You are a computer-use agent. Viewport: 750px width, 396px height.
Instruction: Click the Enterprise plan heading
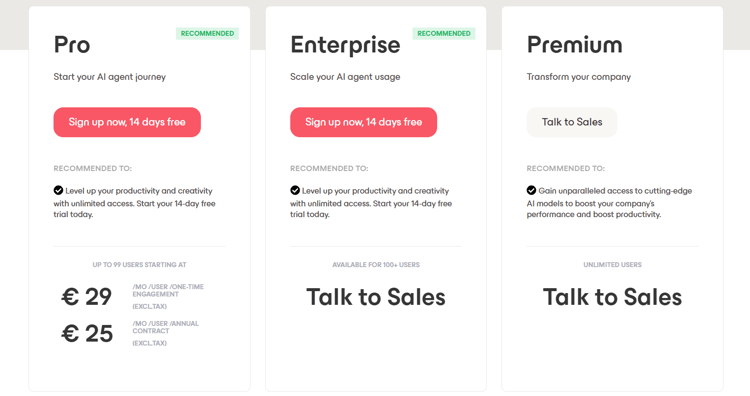click(x=345, y=45)
